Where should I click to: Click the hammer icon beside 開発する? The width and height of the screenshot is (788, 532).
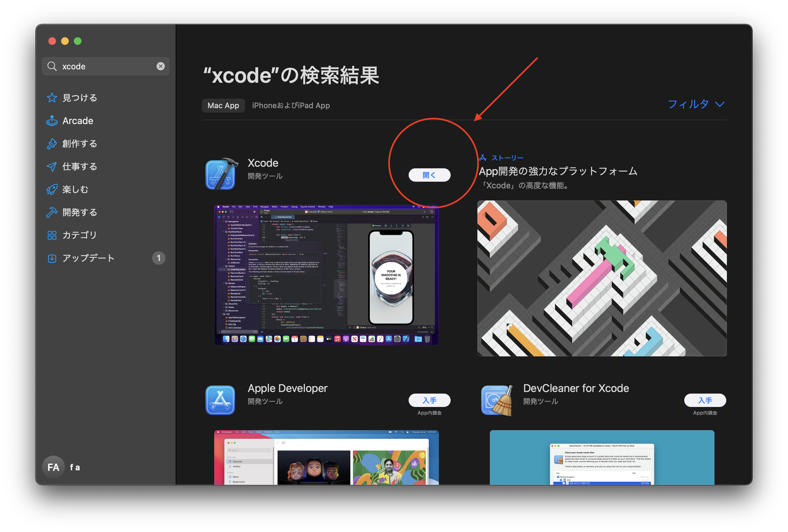click(x=52, y=212)
